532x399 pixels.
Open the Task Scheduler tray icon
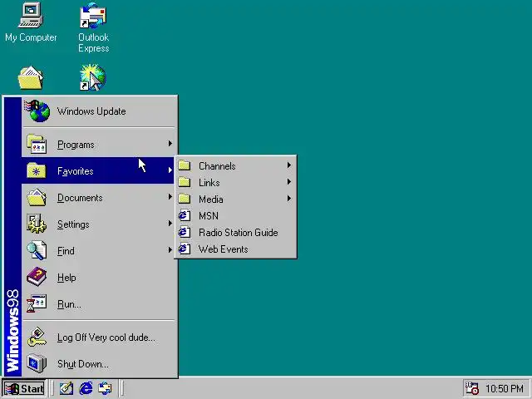pyautogui.click(x=471, y=388)
